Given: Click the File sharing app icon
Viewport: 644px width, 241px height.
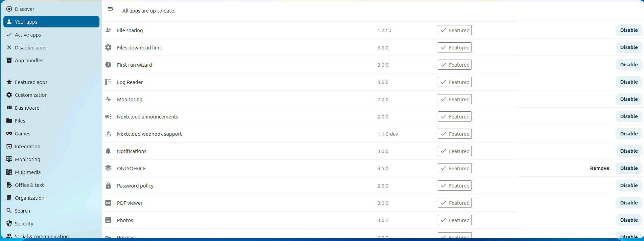Looking at the screenshot, I should click(x=108, y=30).
